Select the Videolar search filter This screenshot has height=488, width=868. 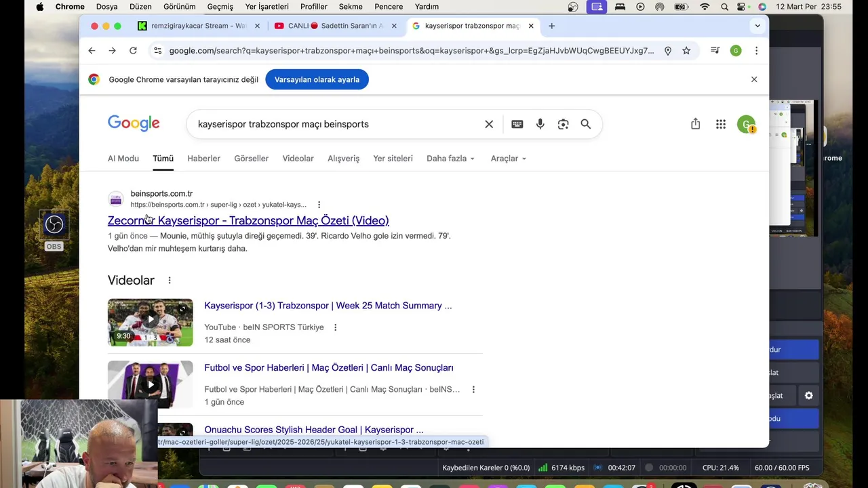pyautogui.click(x=298, y=159)
